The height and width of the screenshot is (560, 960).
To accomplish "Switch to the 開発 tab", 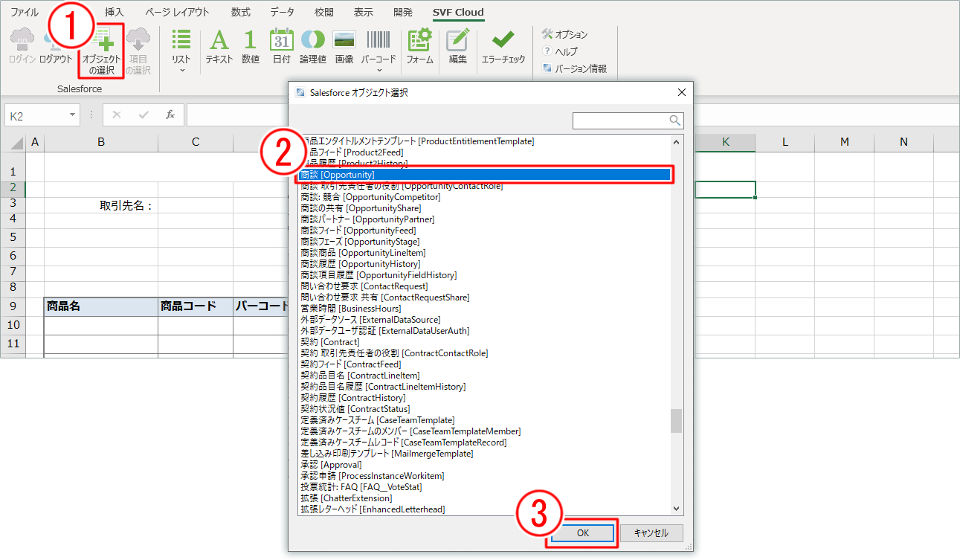I will tap(403, 12).
